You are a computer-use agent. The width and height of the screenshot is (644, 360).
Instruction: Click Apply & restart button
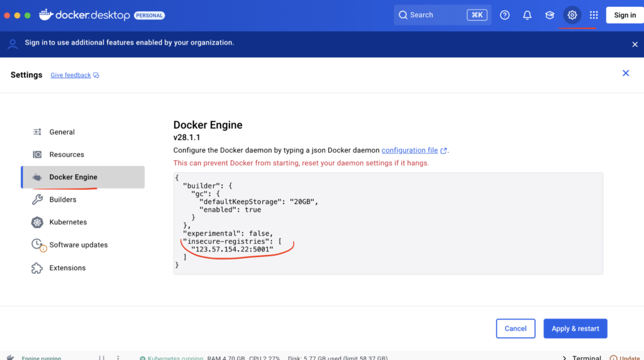[x=575, y=329]
